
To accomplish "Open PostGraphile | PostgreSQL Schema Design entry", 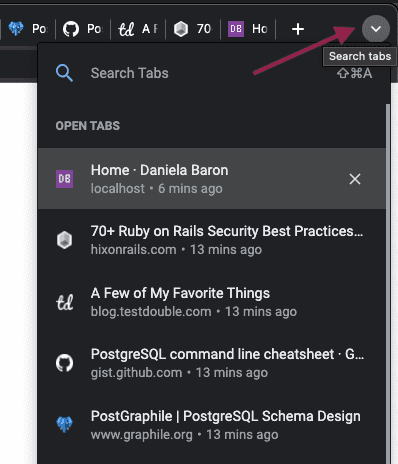I will click(x=212, y=425).
